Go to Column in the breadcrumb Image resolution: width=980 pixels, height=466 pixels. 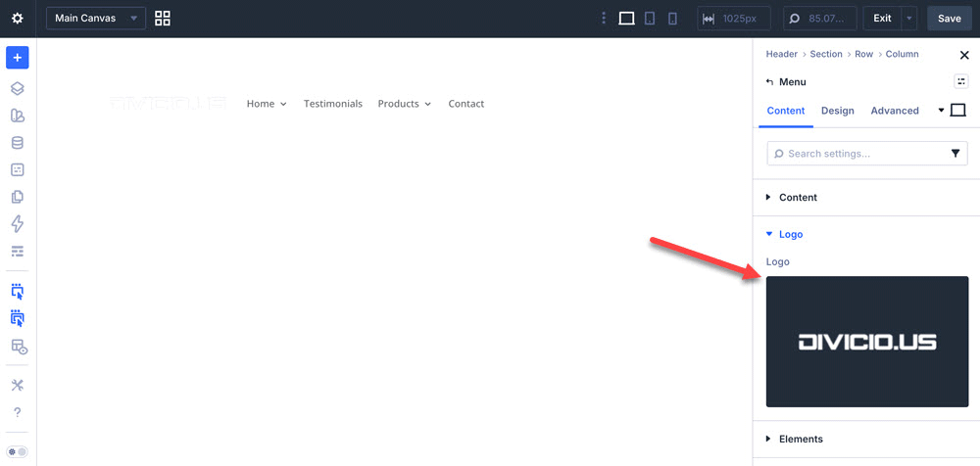(902, 55)
